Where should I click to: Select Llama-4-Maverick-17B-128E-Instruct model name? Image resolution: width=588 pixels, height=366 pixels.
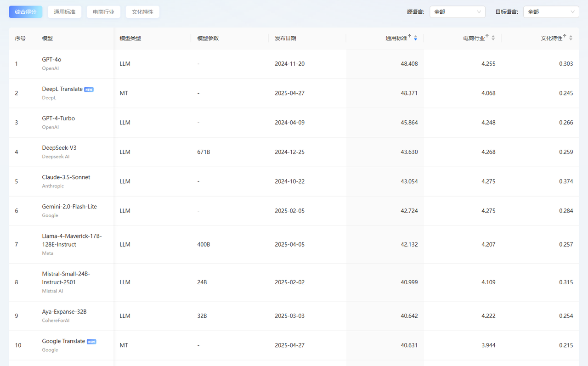(72, 240)
